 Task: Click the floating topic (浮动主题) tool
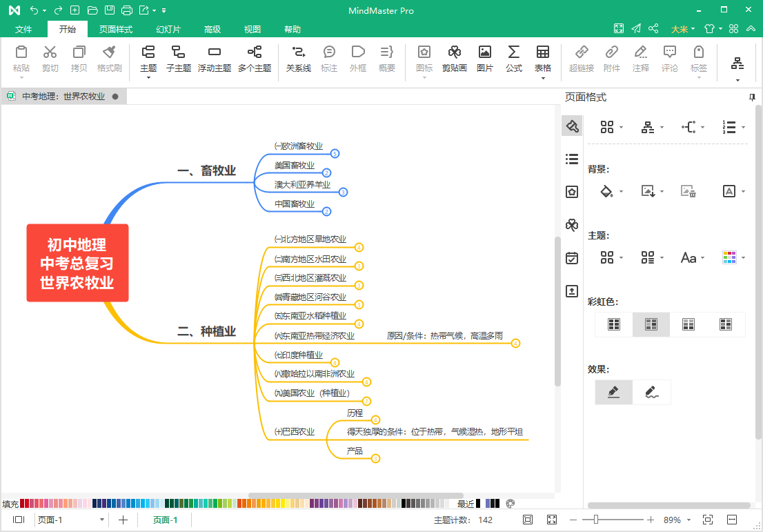point(214,59)
